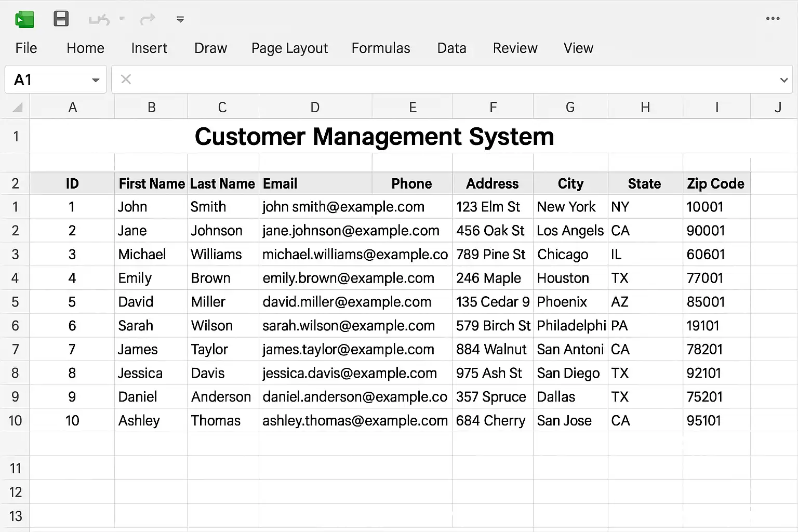Click the select-all triangle corner of the grid
The image size is (798, 532).
click(17, 108)
